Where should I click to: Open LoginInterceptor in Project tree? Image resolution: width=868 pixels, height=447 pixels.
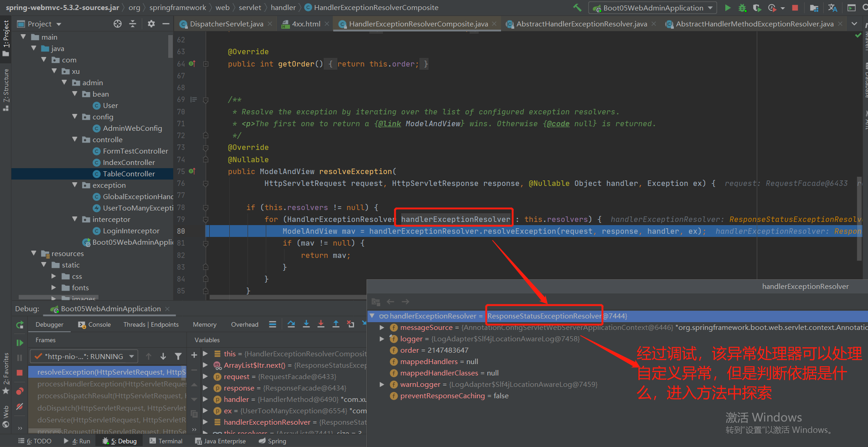[x=131, y=231]
